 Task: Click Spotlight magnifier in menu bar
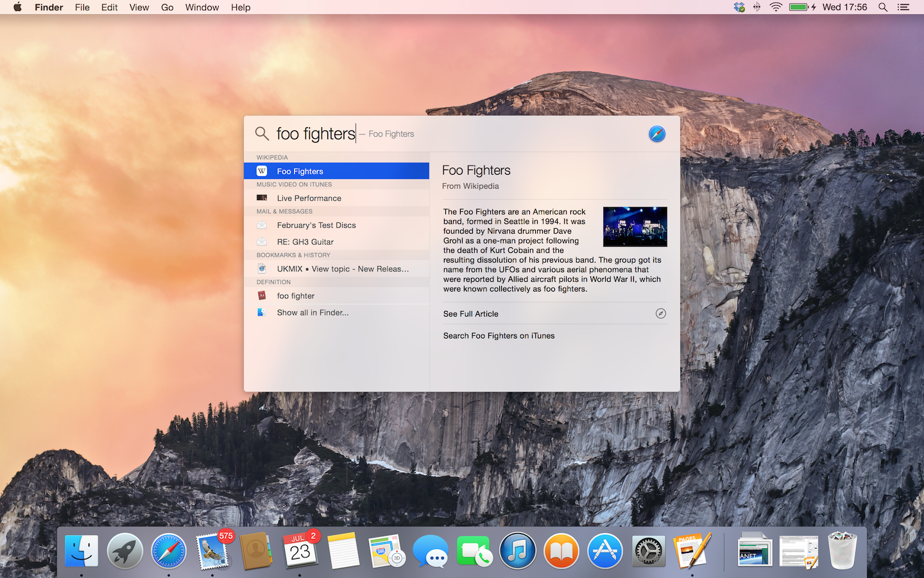[883, 7]
